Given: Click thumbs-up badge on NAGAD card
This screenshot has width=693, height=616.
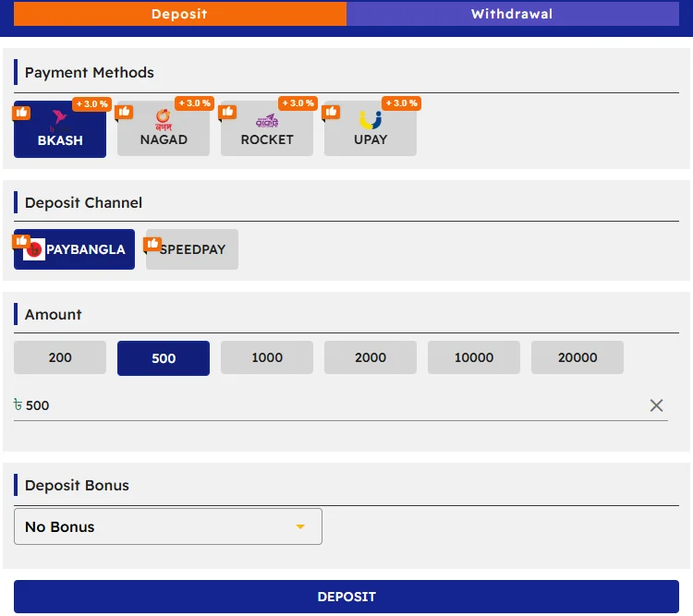Looking at the screenshot, I should tap(124, 112).
